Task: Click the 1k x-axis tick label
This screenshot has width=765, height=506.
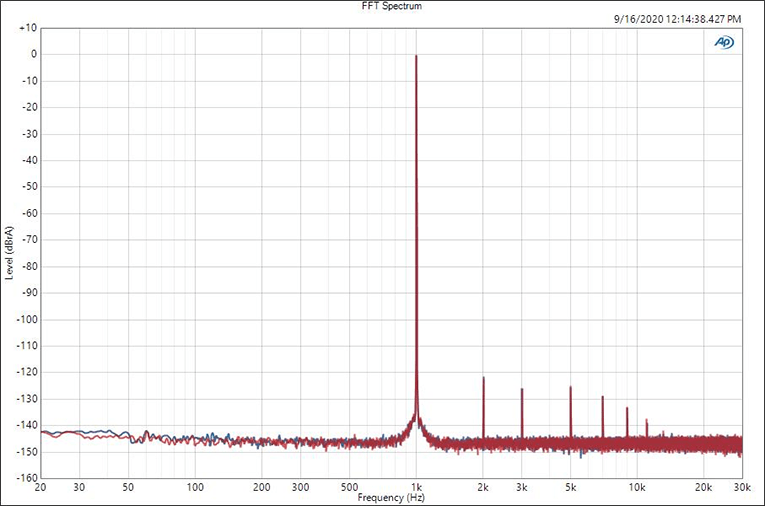Action: (416, 487)
